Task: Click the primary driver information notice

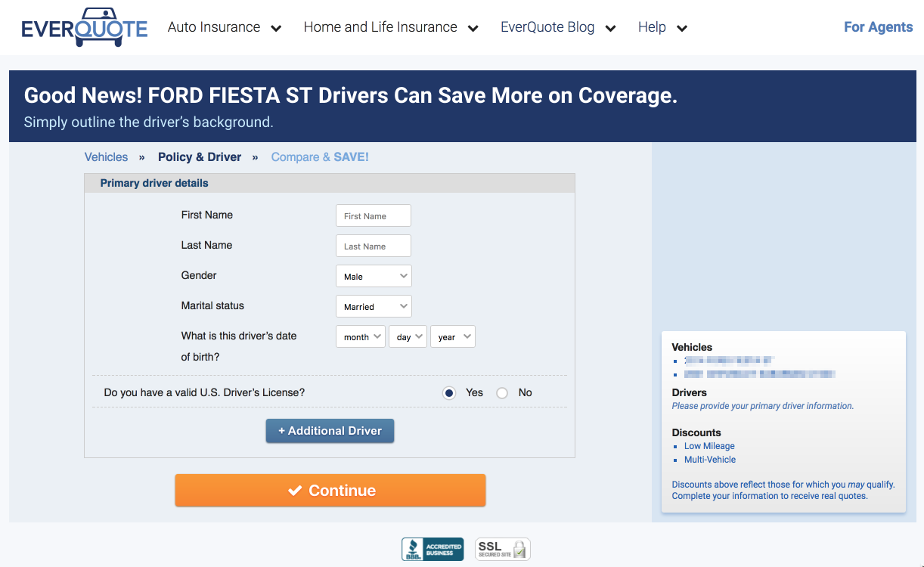Action: pos(763,406)
